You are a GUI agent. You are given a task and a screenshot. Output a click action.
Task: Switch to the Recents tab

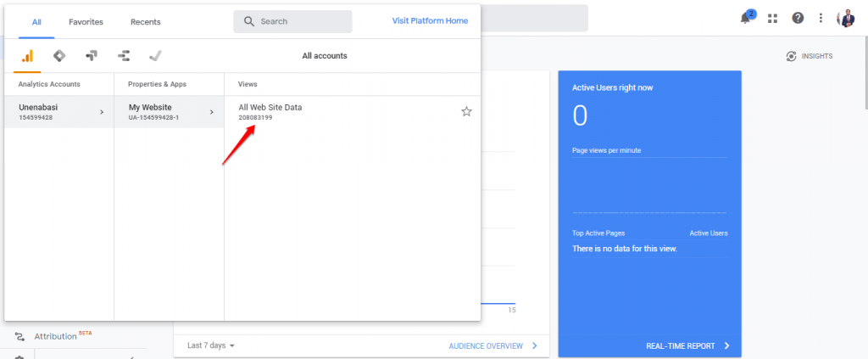coord(145,22)
